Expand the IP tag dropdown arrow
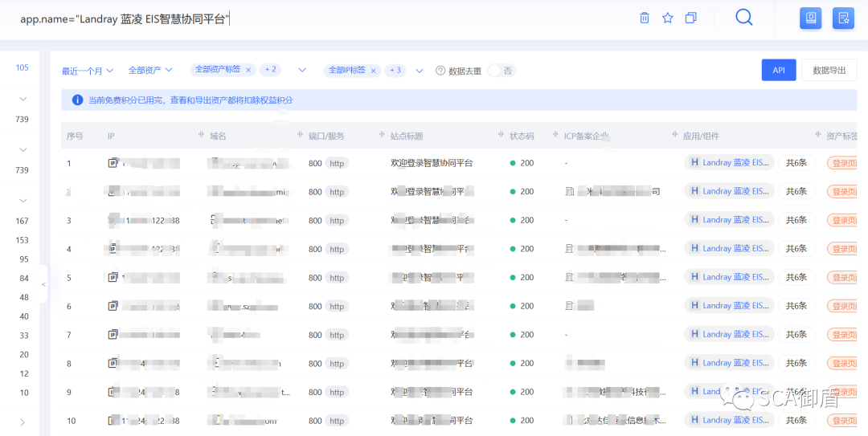This screenshot has width=868, height=436. point(420,71)
